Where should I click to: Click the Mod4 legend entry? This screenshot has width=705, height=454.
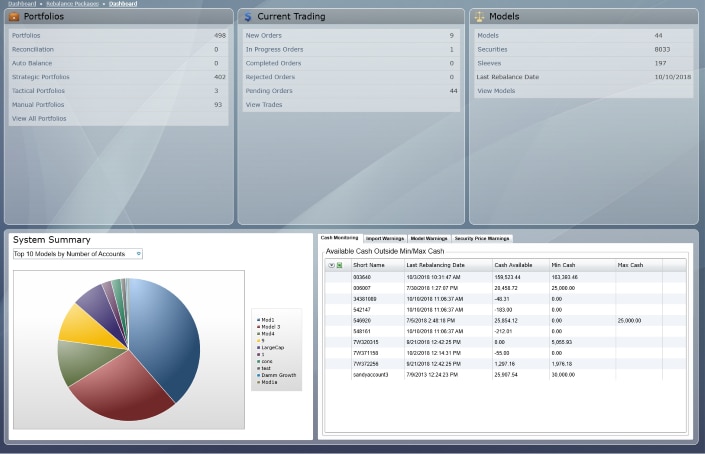(268, 334)
